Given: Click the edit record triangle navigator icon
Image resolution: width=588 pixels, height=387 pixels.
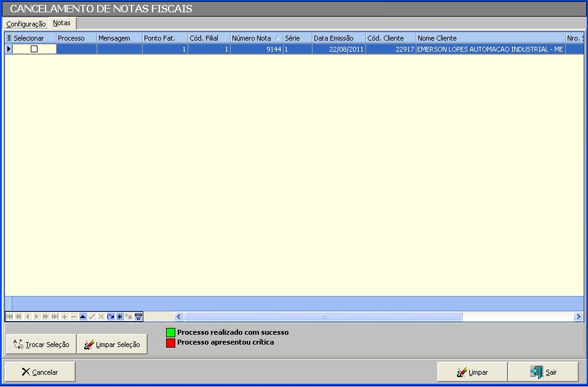Looking at the screenshot, I should tap(83, 317).
